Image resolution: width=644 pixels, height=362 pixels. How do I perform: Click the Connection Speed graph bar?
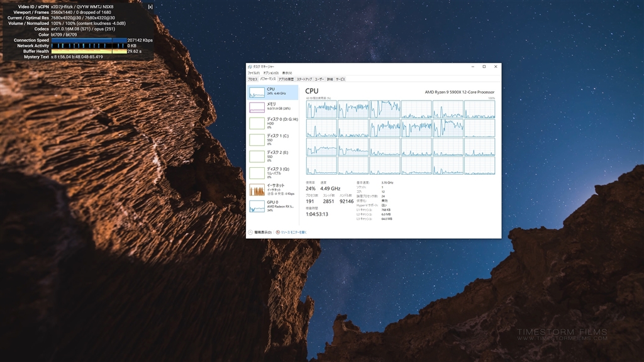(x=89, y=40)
